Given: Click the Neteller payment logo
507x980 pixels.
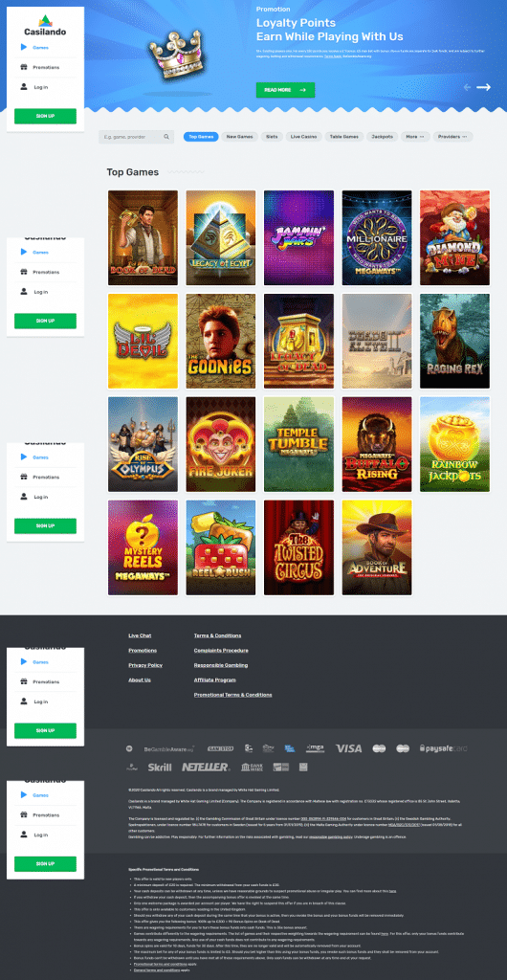Looking at the screenshot, I should tap(206, 767).
